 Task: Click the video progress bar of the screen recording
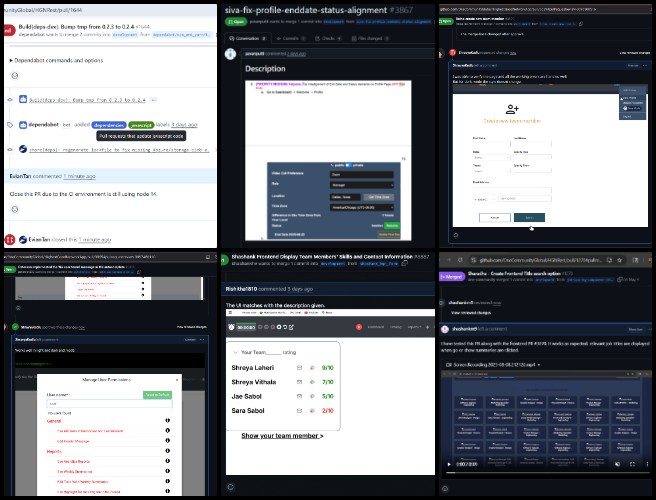(x=546, y=472)
